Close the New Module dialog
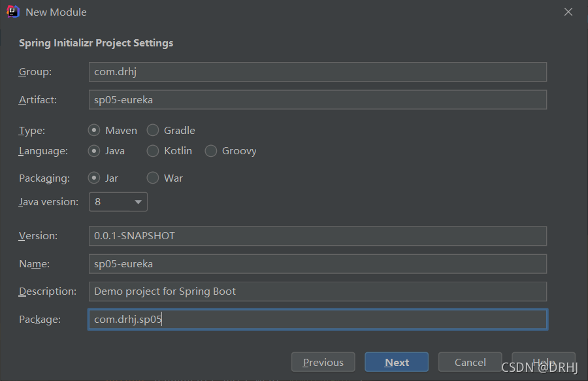This screenshot has width=588, height=381. click(x=568, y=12)
